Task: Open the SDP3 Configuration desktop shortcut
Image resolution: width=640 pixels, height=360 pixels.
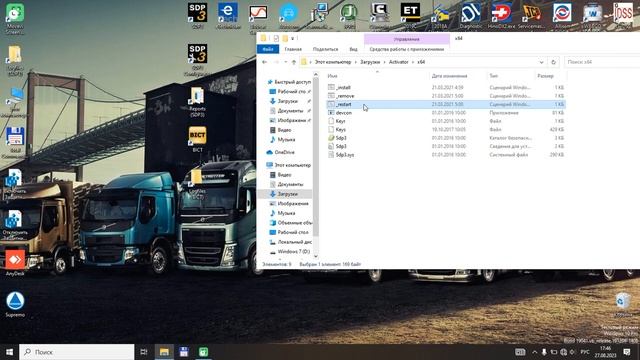Action: click(x=197, y=59)
